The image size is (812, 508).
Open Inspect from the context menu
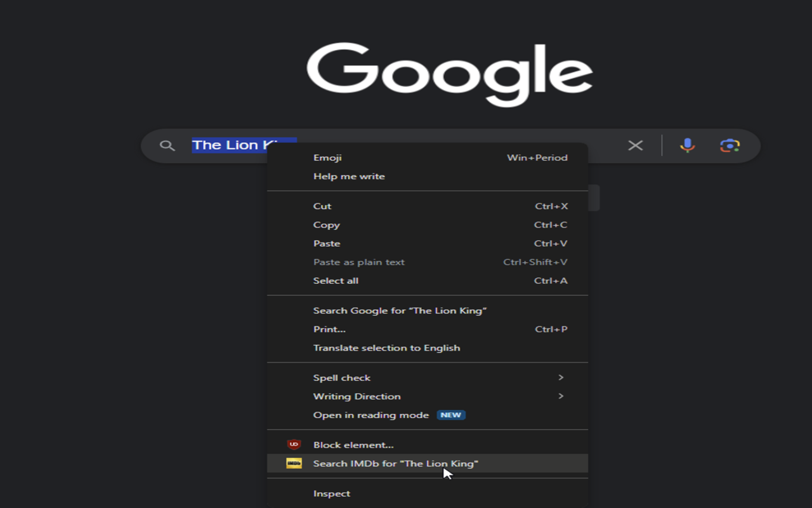coord(428,493)
